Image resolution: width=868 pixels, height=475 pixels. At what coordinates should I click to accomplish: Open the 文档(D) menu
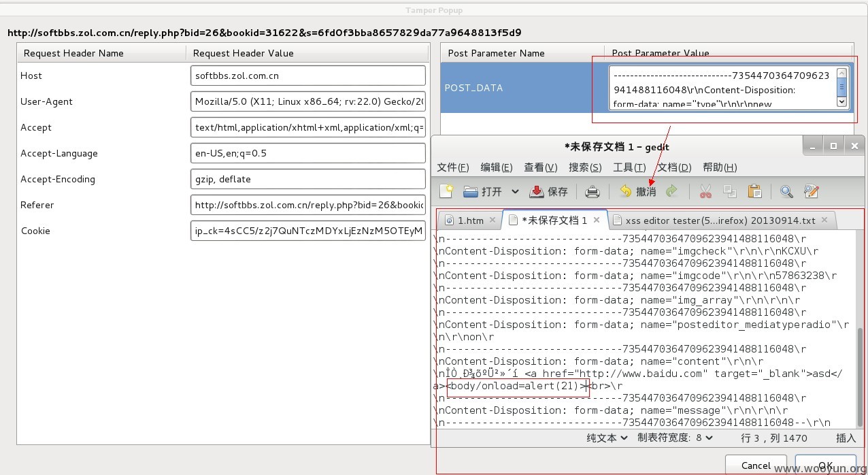point(674,167)
